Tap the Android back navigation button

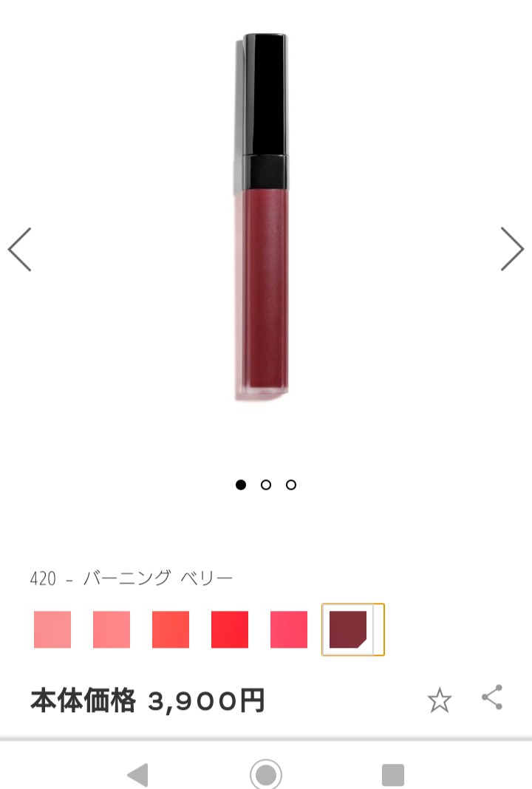click(x=138, y=774)
